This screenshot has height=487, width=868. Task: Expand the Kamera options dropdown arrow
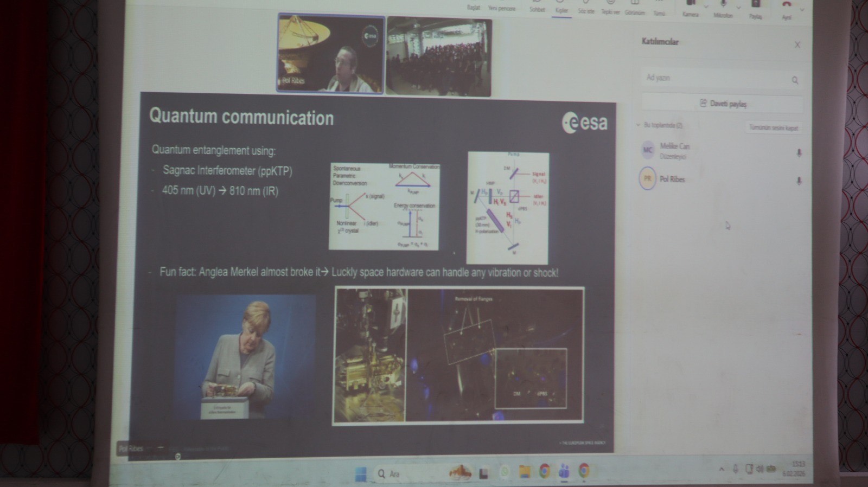click(x=706, y=7)
